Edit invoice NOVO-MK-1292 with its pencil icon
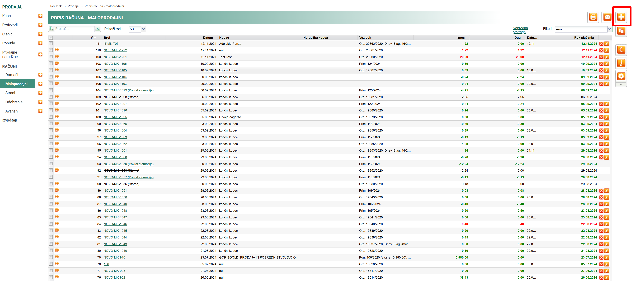Image resolution: width=644 pixels, height=281 pixels. [607, 50]
